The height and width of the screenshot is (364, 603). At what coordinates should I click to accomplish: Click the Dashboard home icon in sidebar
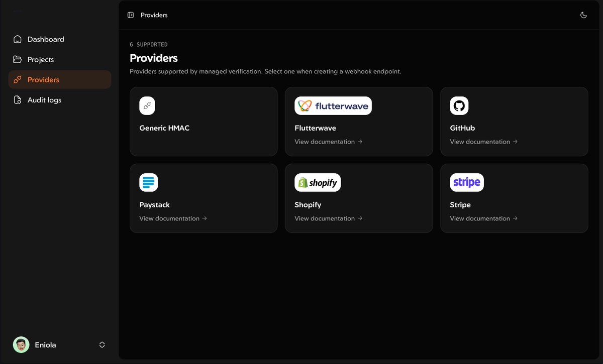click(18, 39)
